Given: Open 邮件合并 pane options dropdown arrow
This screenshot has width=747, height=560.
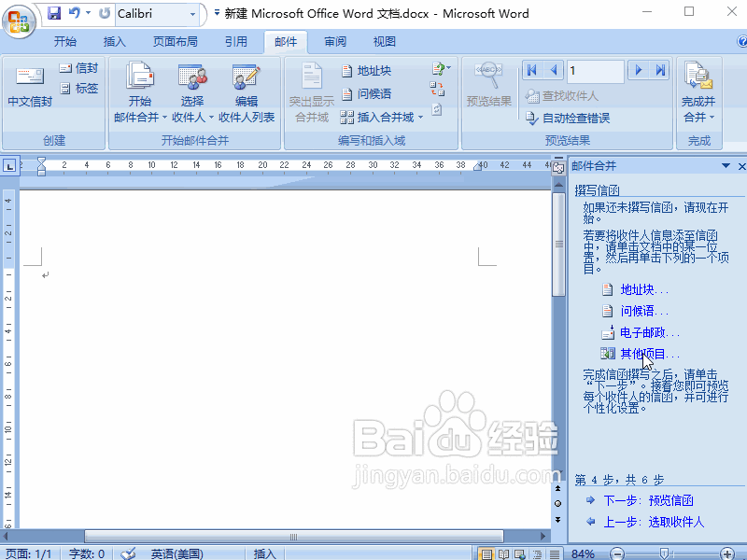Looking at the screenshot, I should [726, 166].
